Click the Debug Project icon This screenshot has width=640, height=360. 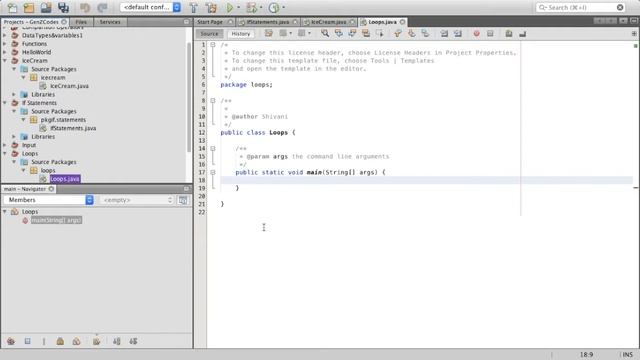[x=251, y=7]
